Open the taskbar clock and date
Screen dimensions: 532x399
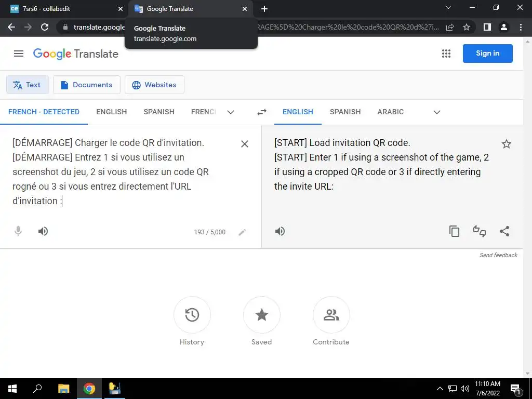click(487, 389)
